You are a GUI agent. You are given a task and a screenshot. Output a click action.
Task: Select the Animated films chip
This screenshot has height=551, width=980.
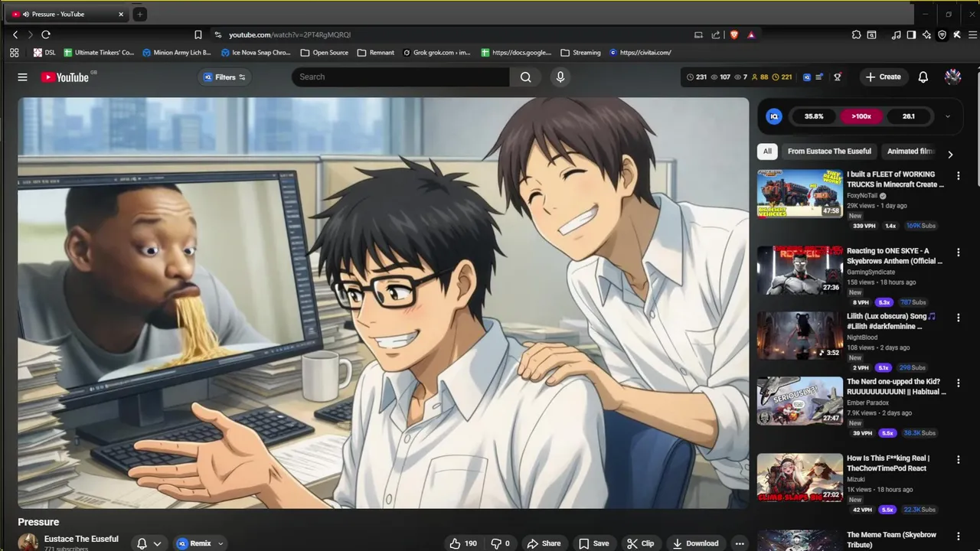(910, 151)
